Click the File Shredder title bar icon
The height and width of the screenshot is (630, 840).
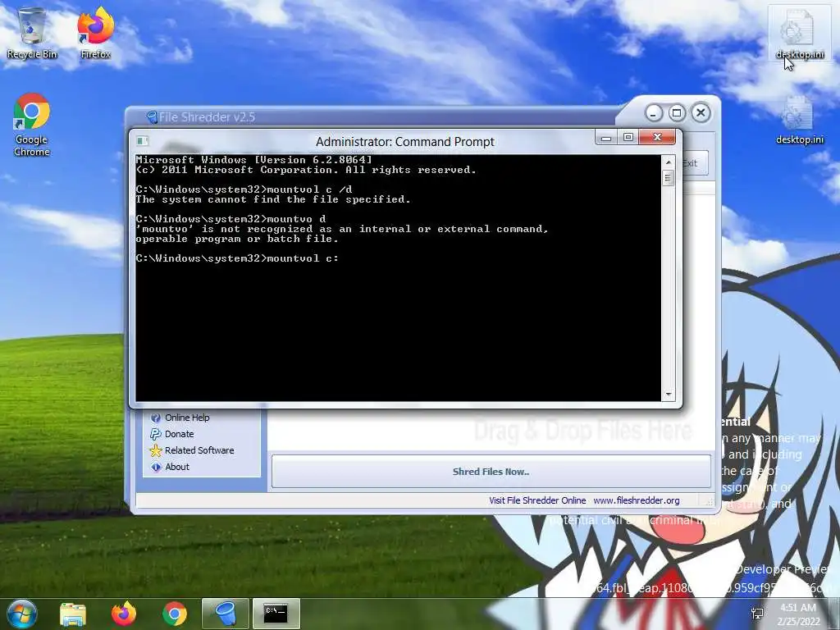[x=152, y=116]
